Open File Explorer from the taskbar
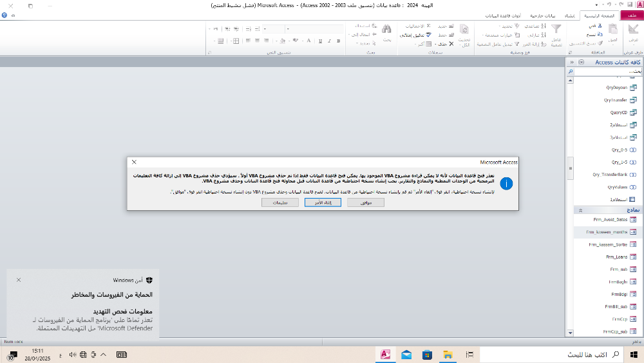The height and width of the screenshot is (363, 644). click(x=448, y=355)
